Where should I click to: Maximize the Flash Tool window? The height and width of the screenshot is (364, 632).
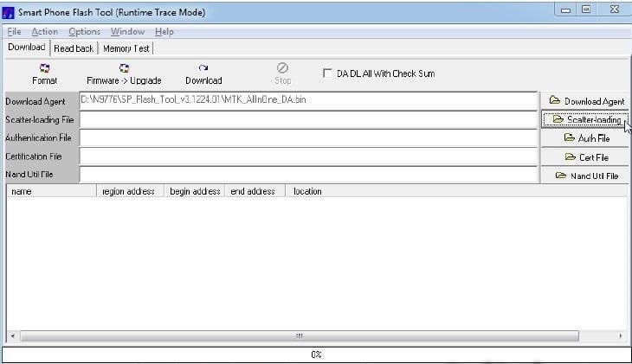point(586,10)
